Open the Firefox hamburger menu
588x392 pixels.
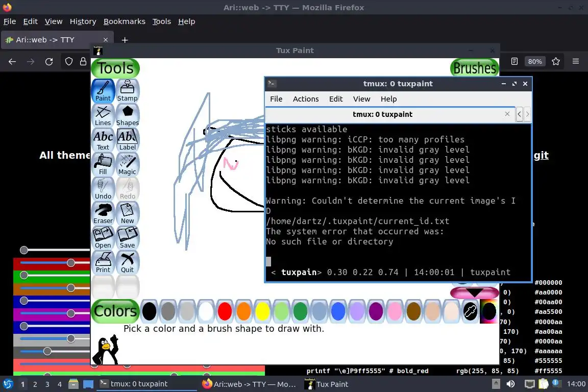click(x=576, y=62)
